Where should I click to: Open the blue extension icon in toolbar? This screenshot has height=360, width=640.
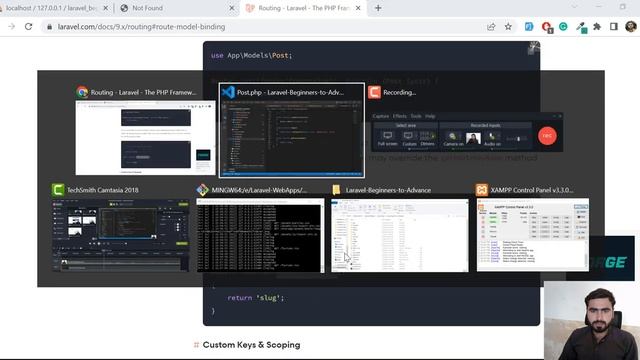[x=529, y=27]
